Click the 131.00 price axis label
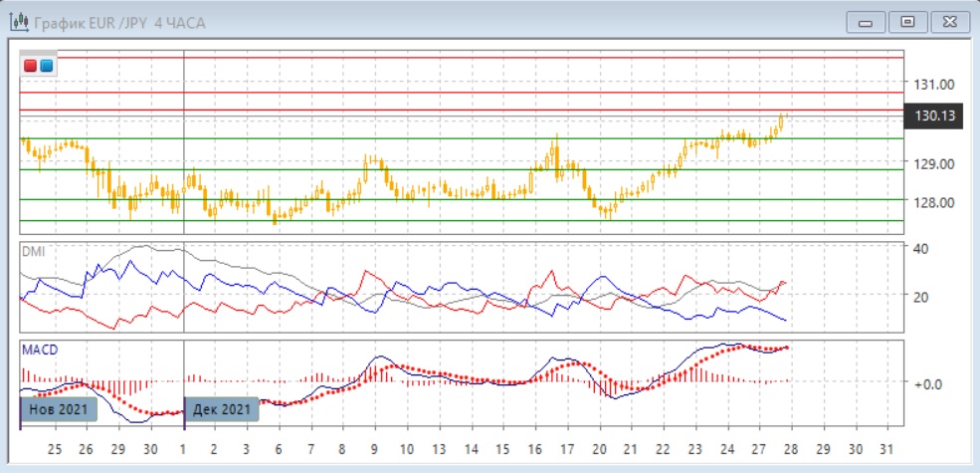 pos(934,84)
